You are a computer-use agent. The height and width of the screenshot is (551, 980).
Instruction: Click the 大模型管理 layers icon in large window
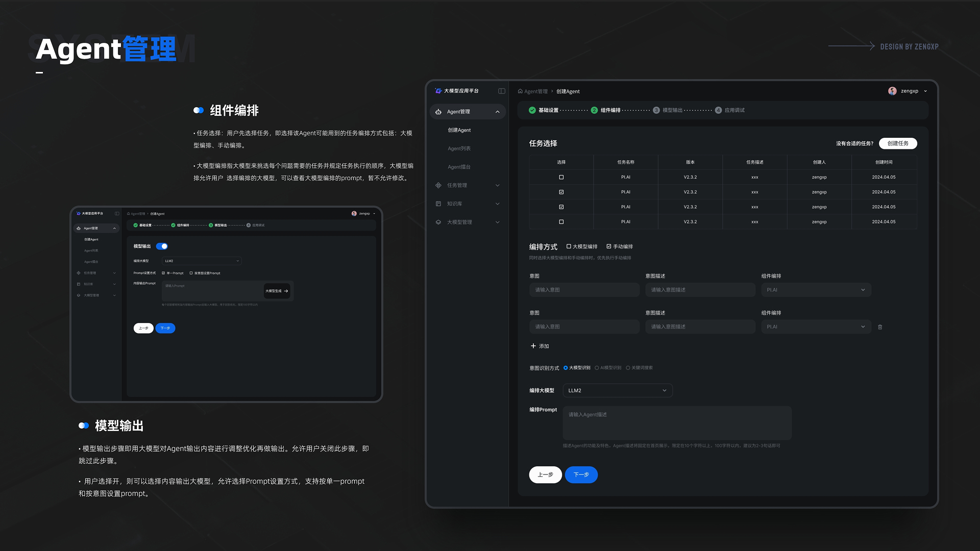point(438,222)
